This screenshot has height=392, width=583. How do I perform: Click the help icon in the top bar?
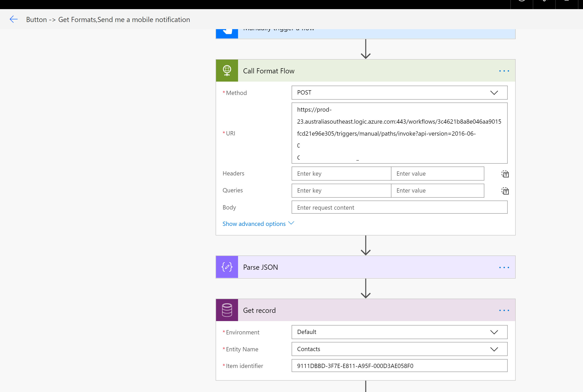521,2
